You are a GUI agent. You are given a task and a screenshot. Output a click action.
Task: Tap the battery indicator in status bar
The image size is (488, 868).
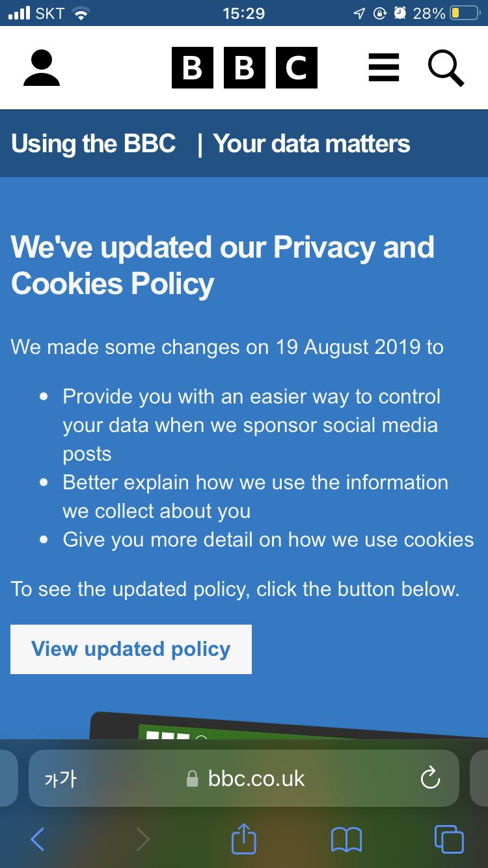point(465,13)
